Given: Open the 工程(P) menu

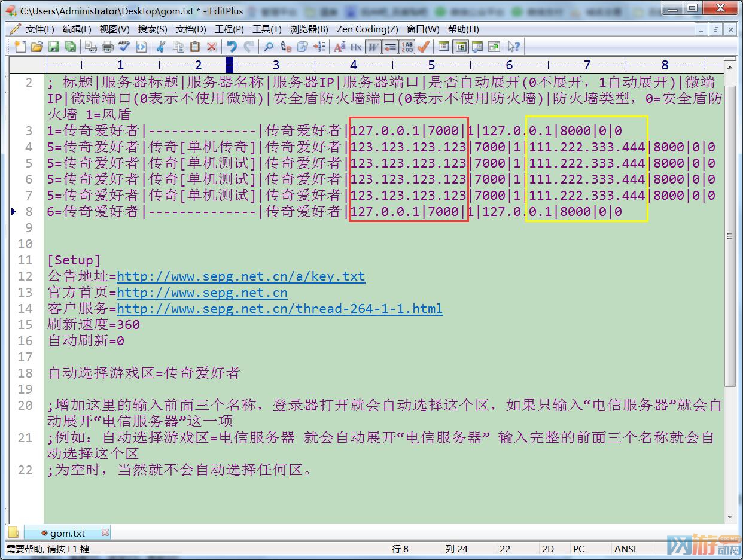Looking at the screenshot, I should point(230,29).
